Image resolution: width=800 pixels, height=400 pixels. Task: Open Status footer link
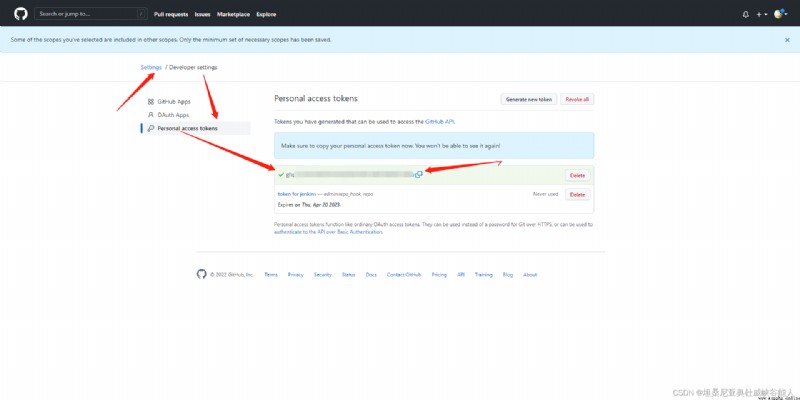point(348,274)
